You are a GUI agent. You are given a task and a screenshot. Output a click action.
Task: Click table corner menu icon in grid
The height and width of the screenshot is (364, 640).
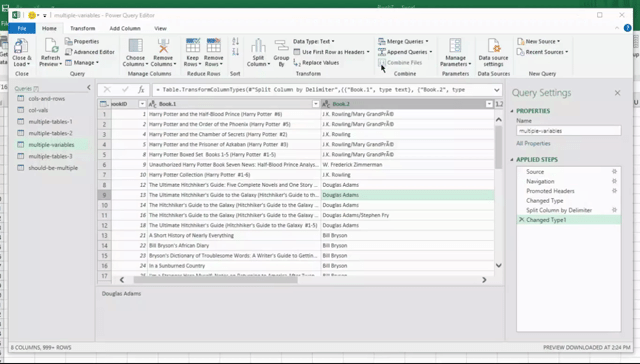tap(104, 104)
